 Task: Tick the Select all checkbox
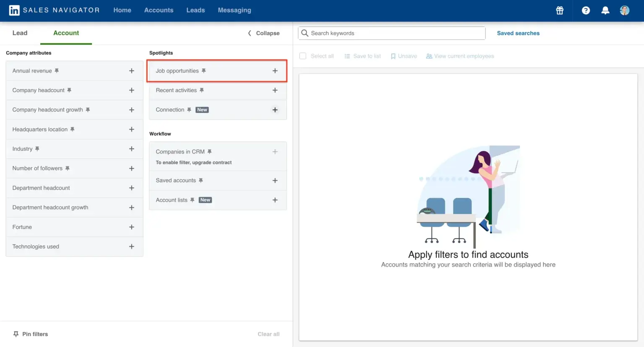pos(303,56)
